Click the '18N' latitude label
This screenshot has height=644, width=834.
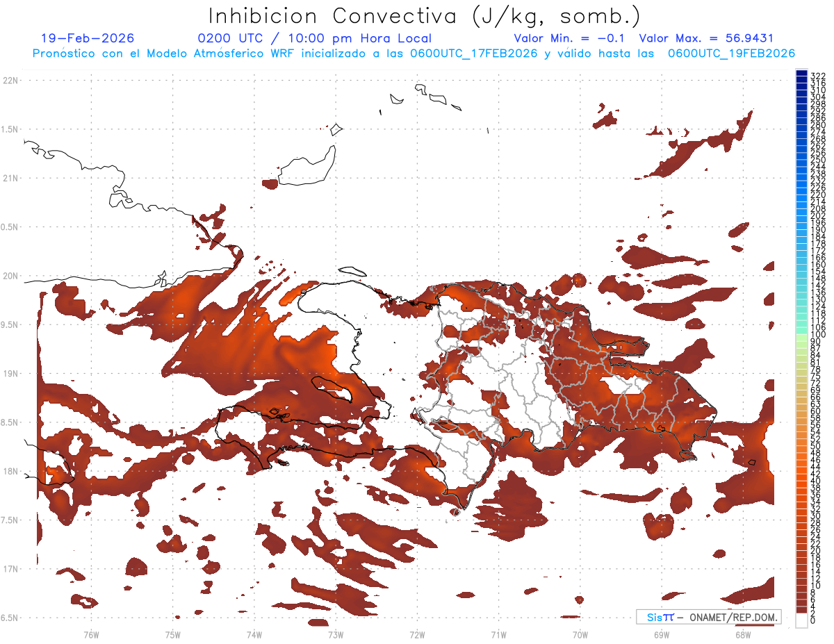point(11,472)
